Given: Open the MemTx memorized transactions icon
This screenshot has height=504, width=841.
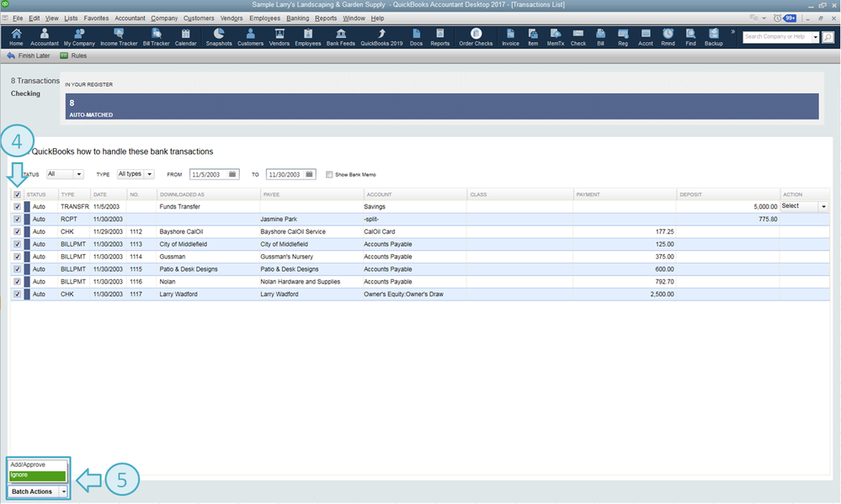Looking at the screenshot, I should point(555,37).
